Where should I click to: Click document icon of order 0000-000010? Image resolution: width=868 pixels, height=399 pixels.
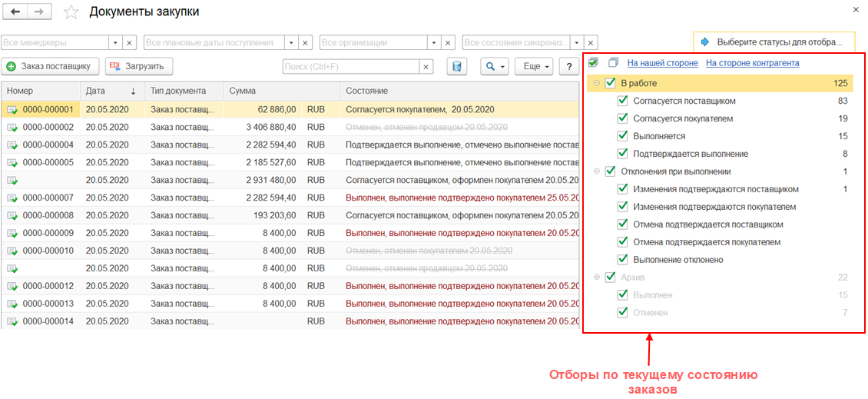[12, 251]
